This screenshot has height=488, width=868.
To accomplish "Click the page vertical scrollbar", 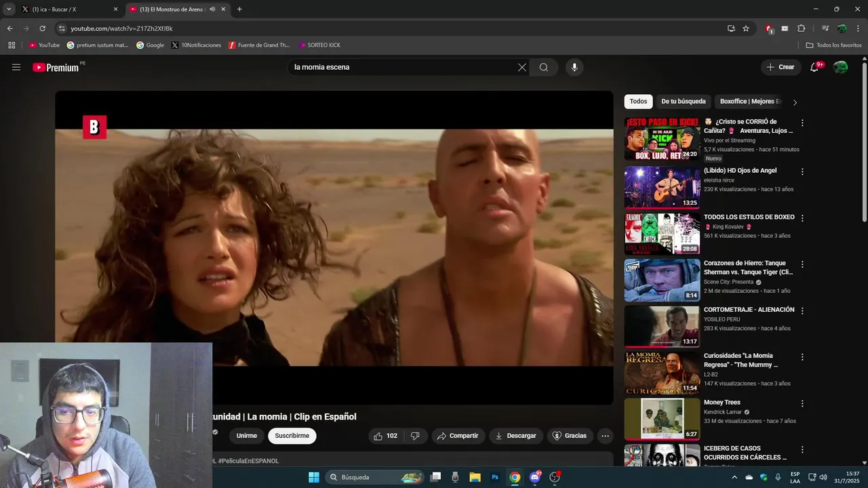I will (864, 142).
